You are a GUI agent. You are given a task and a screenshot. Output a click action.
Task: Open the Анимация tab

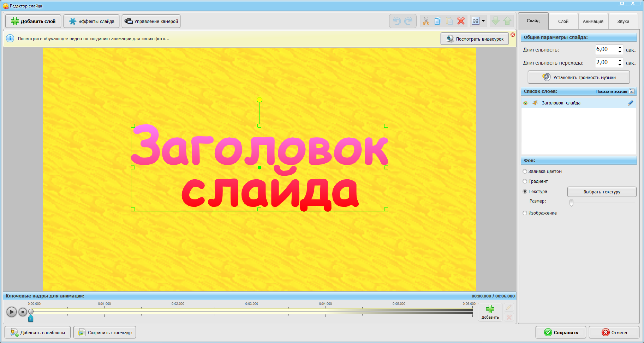coord(593,21)
